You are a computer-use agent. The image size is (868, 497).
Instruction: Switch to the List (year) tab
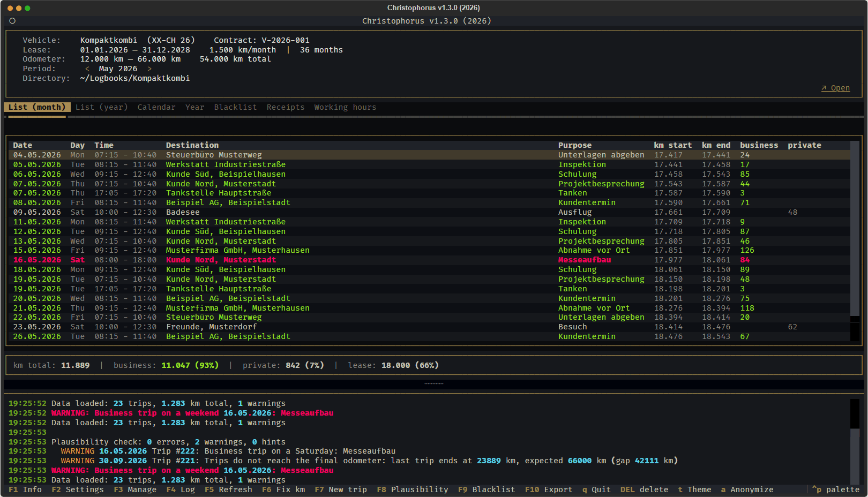(x=102, y=107)
